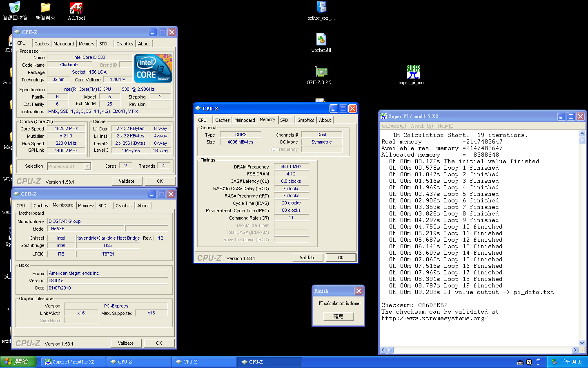The image size is (588, 368).
Task: Select Caches tab in Mainboard CPU-Z window
Action: pyautogui.click(x=40, y=206)
